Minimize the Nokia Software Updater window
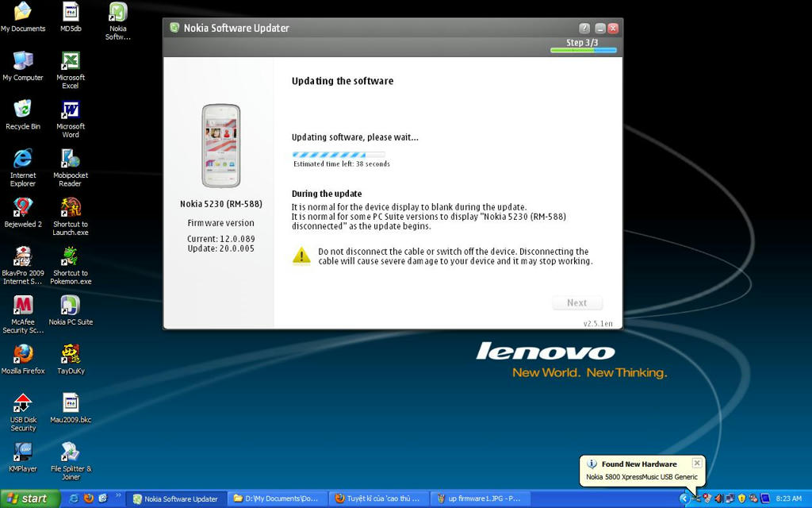Image resolution: width=812 pixels, height=508 pixels. pos(600,28)
